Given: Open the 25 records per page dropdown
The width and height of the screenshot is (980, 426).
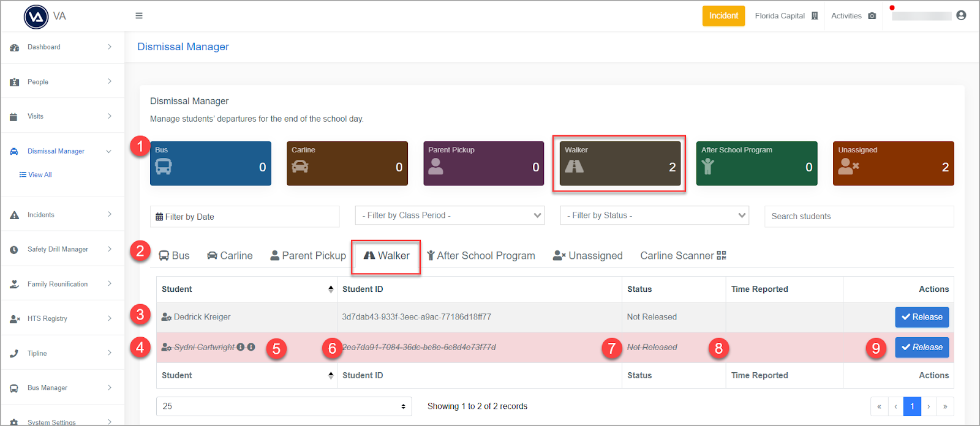Looking at the screenshot, I should 284,406.
